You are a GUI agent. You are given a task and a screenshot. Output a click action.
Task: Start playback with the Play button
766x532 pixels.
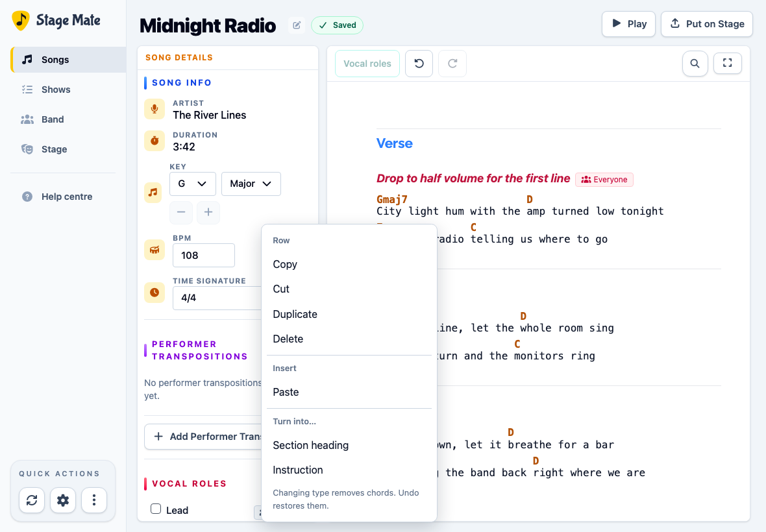[628, 24]
